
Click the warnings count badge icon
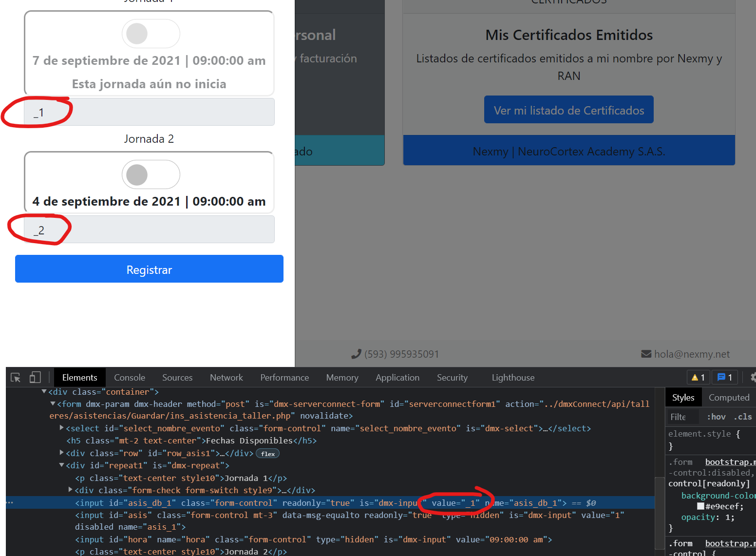(699, 378)
